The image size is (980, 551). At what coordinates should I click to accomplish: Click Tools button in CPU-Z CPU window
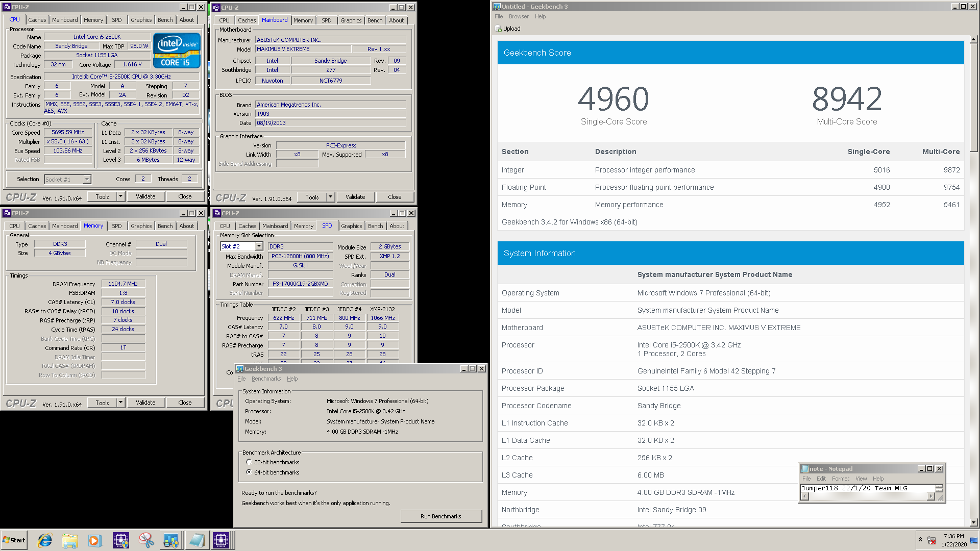tap(102, 196)
